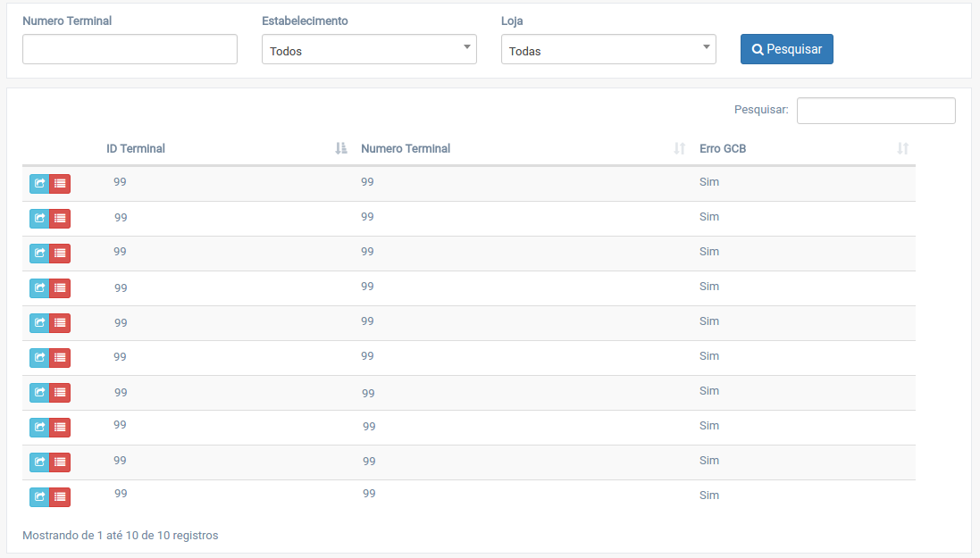Sort table by ID Terminal column

pyautogui.click(x=136, y=148)
